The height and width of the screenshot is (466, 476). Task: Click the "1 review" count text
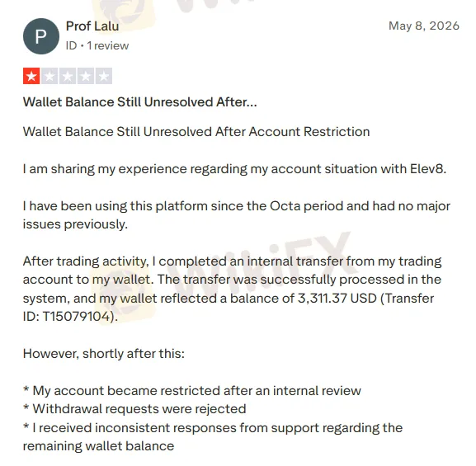coord(108,46)
